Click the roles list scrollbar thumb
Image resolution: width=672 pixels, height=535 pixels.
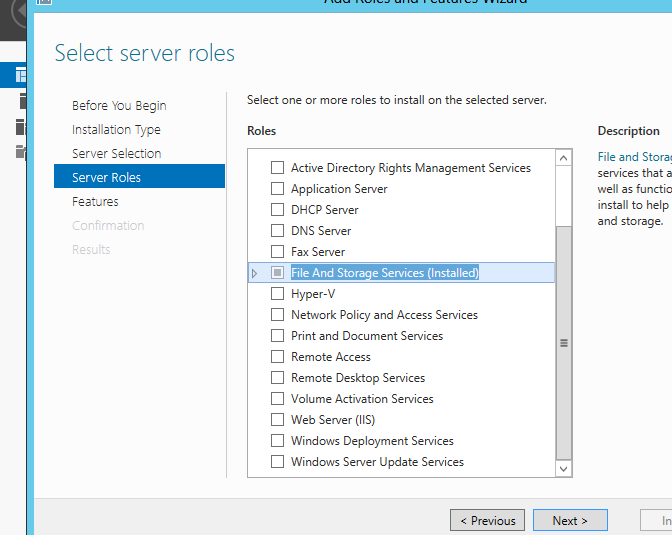coord(564,343)
